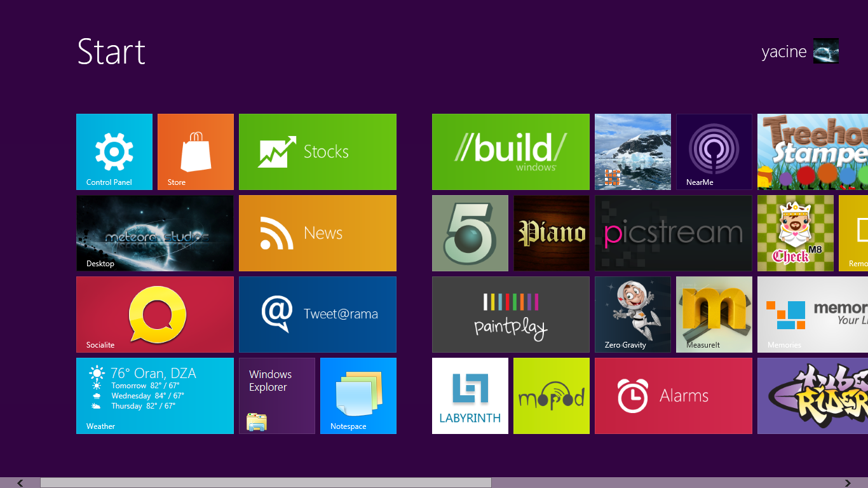Launch the Notespace sticky notes tile

(x=358, y=396)
